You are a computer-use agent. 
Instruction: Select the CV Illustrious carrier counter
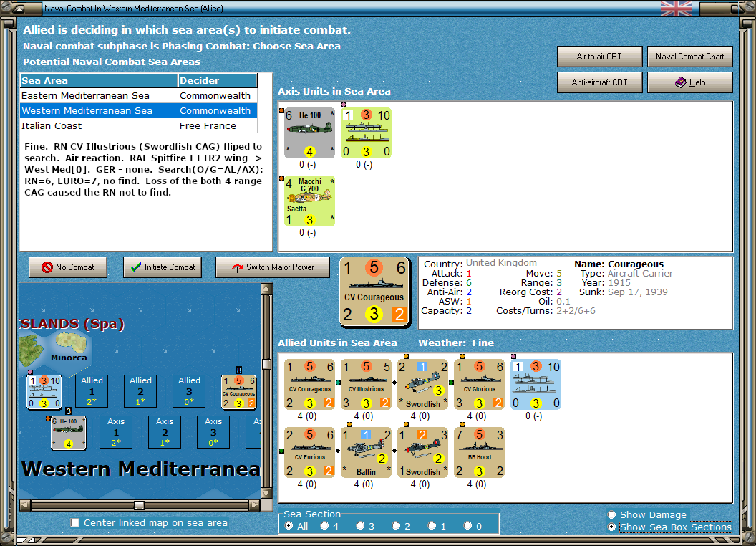click(x=366, y=384)
